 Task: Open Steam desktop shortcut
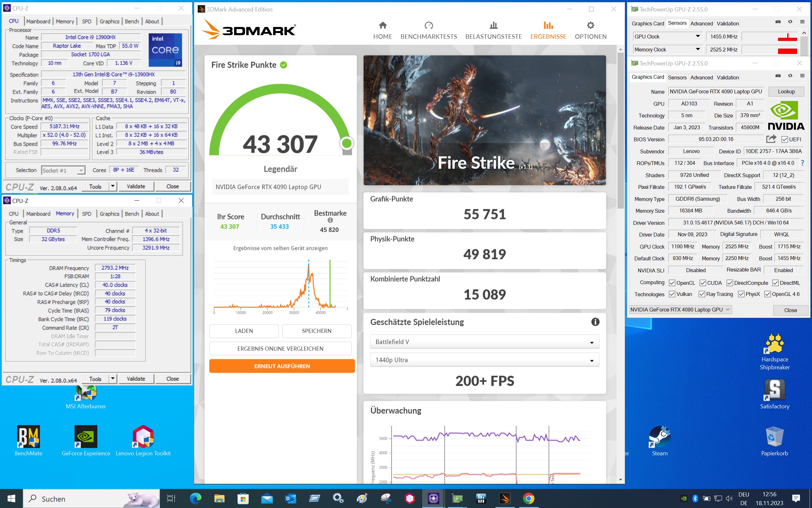tap(660, 440)
